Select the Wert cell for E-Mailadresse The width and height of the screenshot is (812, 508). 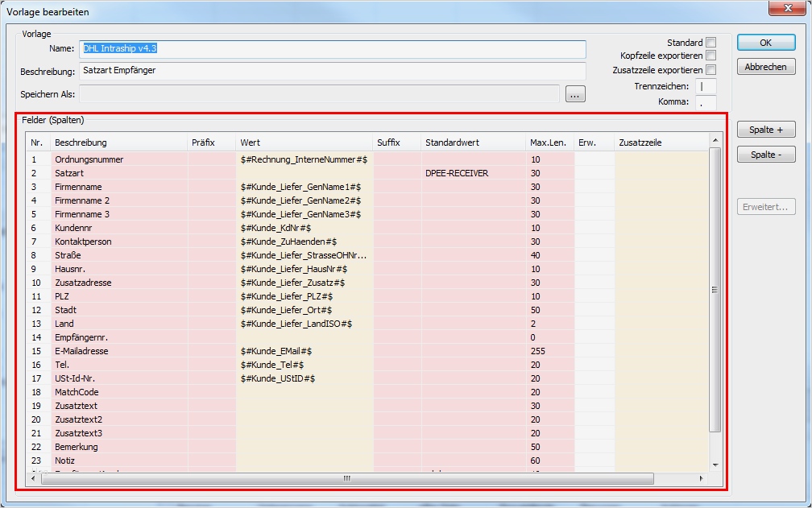304,351
